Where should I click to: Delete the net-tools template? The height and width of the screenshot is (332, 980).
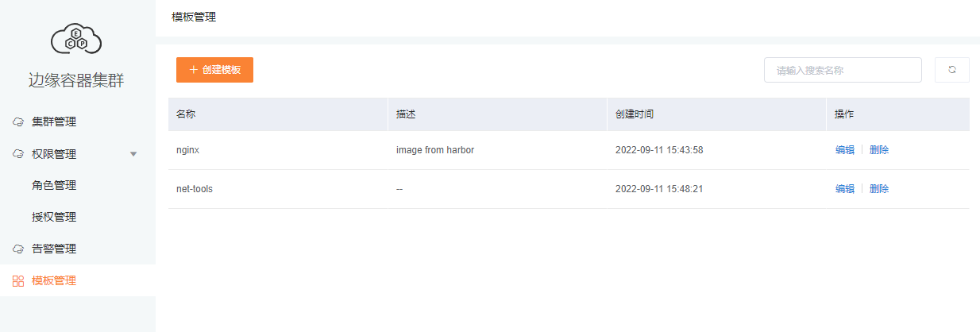pos(879,189)
